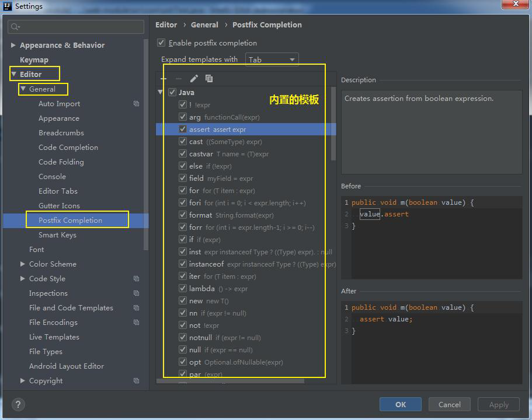The width and height of the screenshot is (532, 420).
Task: Click the remove template minus icon
Action: click(179, 79)
